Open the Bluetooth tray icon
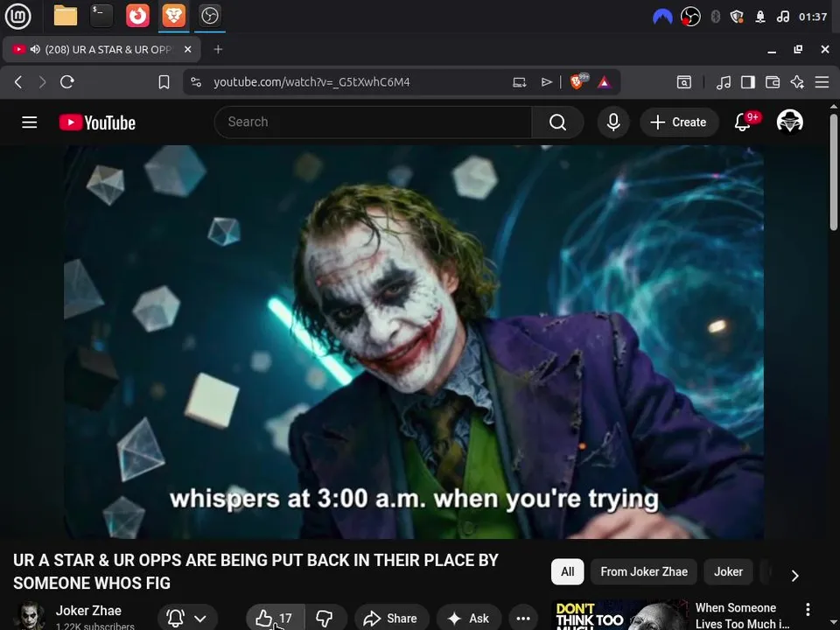 coord(715,17)
